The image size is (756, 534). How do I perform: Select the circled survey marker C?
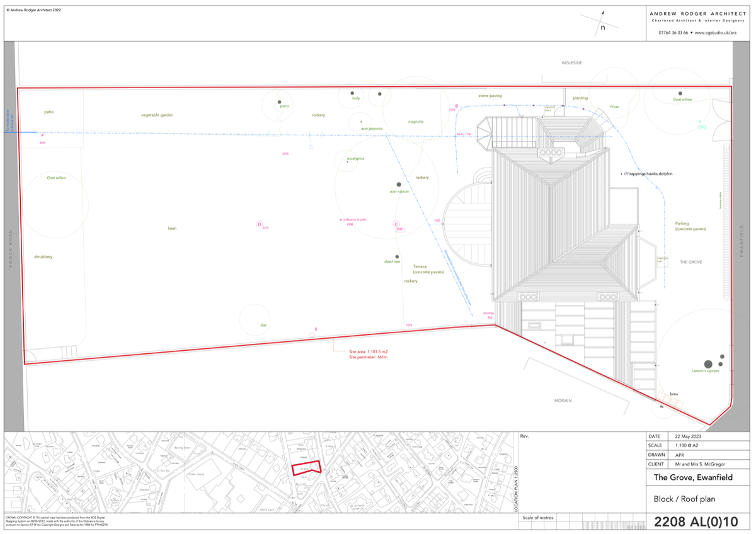coord(396,224)
